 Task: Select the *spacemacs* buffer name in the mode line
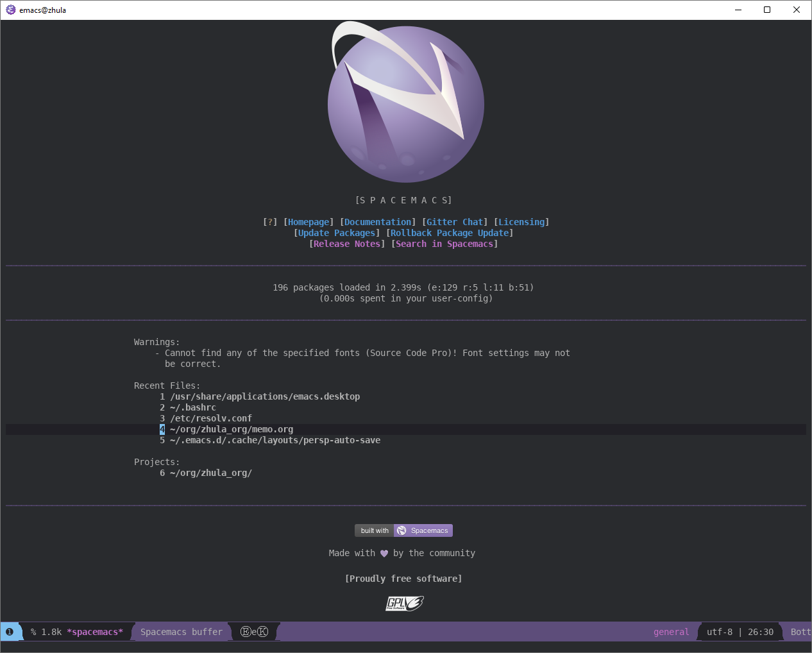click(x=95, y=631)
